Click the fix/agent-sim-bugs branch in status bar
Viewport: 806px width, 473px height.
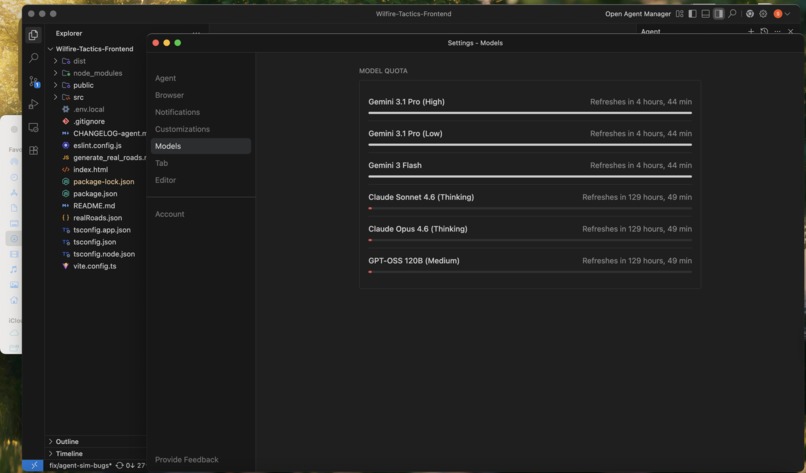tap(80, 465)
